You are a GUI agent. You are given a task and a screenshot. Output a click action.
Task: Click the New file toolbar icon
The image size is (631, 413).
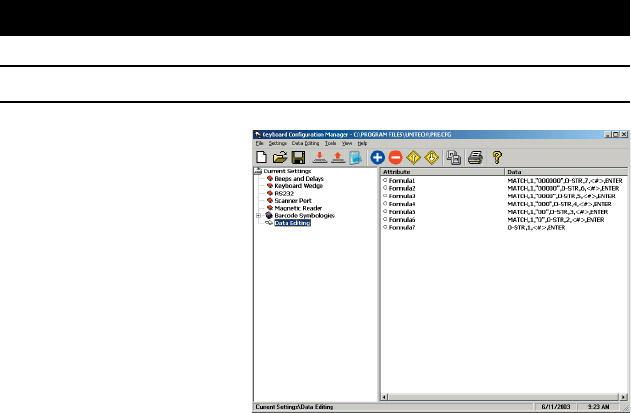[262, 157]
